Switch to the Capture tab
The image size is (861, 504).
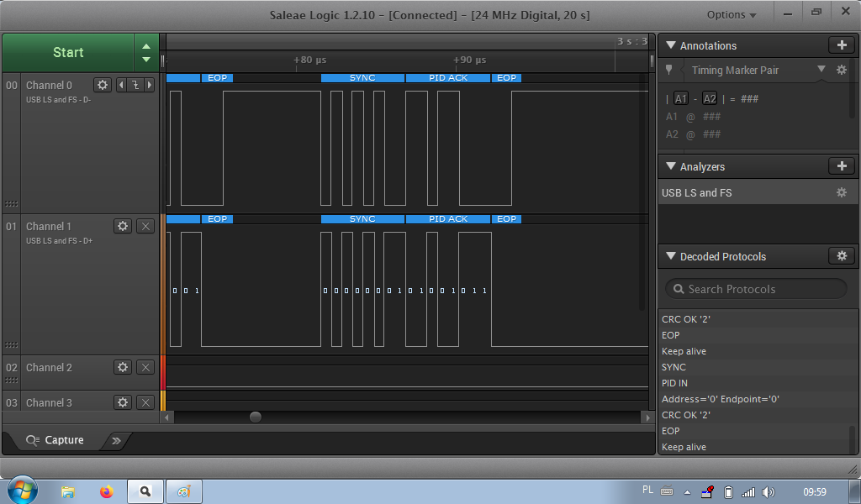(x=55, y=440)
